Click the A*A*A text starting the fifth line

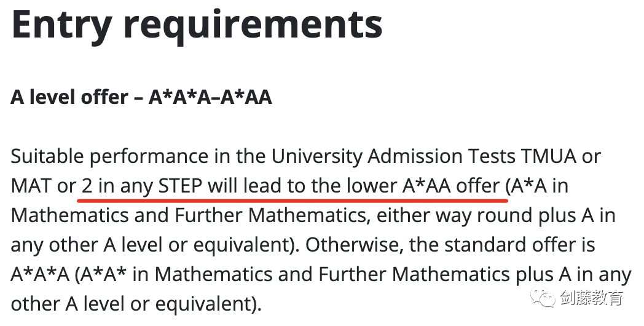point(41,274)
